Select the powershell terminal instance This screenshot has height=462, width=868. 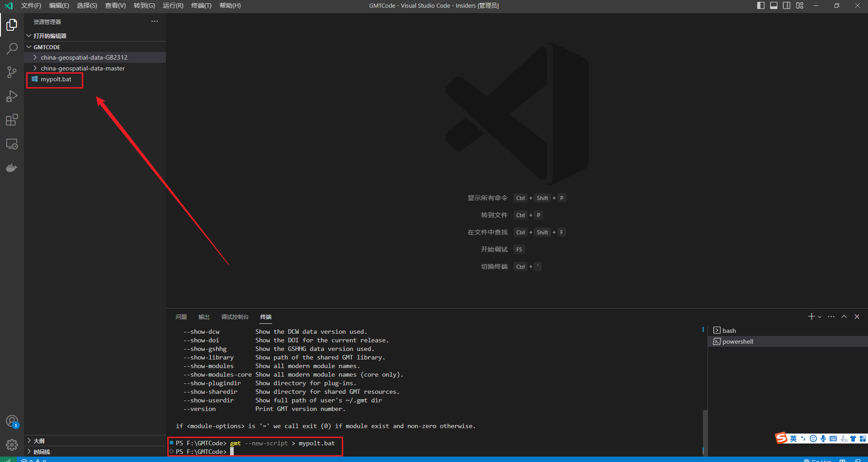tap(788, 341)
